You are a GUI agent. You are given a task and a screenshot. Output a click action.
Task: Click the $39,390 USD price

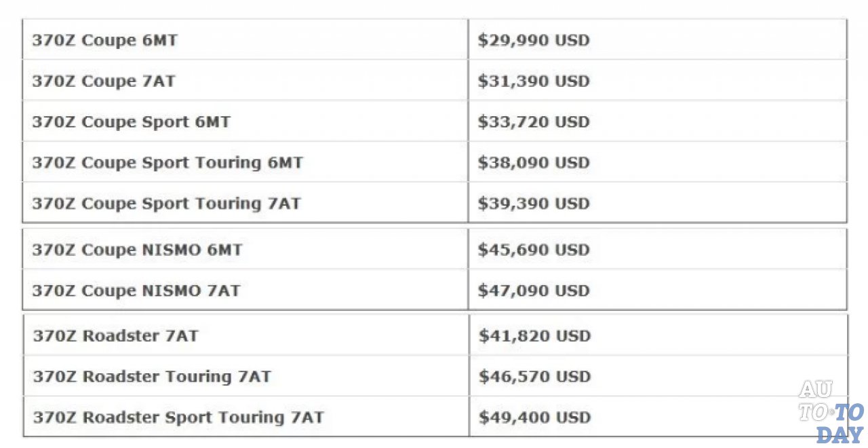click(534, 204)
